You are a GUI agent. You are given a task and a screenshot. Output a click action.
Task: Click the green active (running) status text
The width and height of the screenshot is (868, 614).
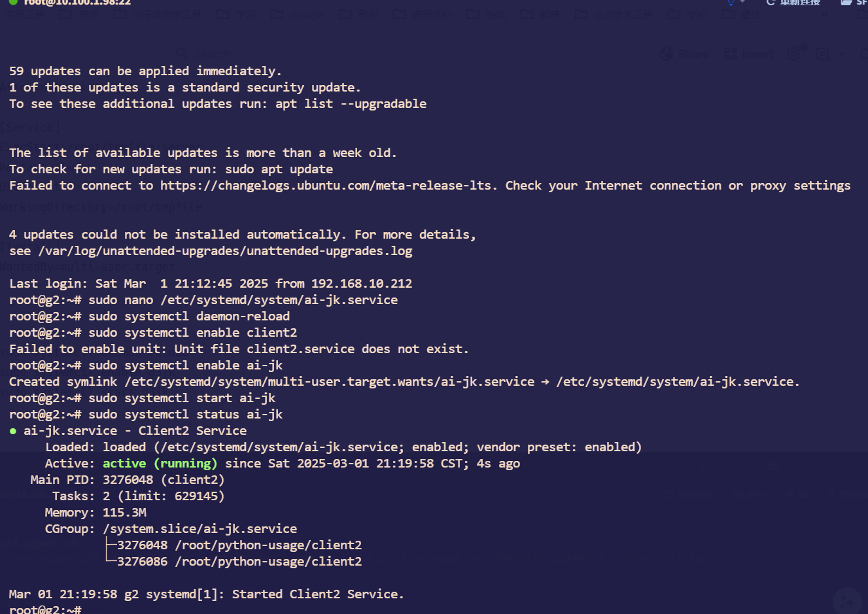[160, 464]
